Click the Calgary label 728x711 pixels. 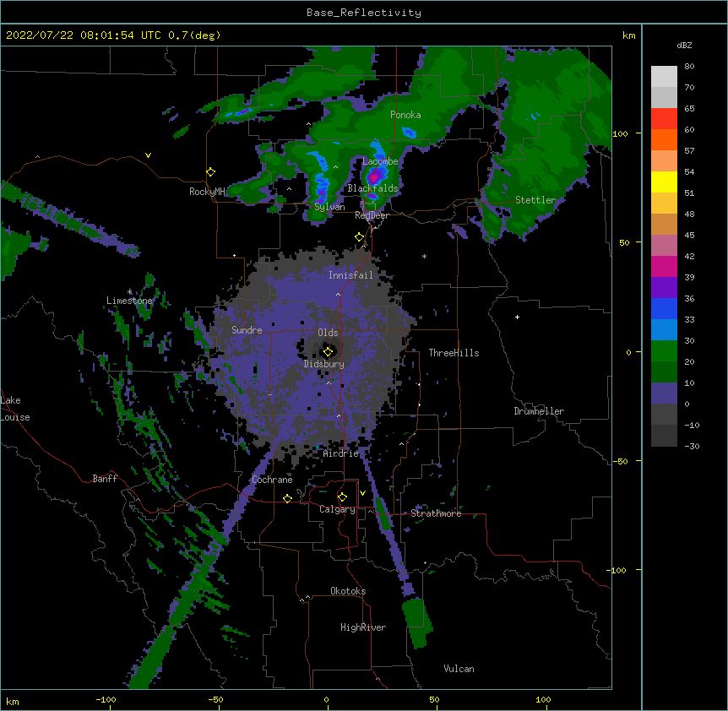click(x=337, y=509)
